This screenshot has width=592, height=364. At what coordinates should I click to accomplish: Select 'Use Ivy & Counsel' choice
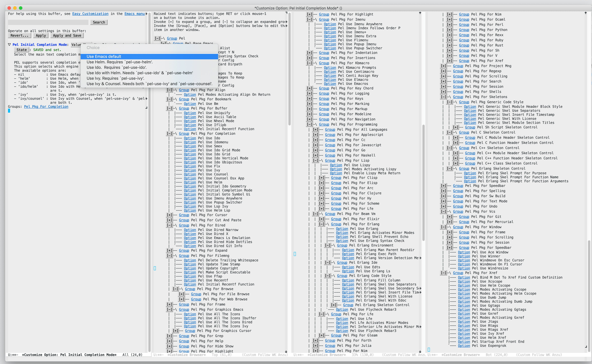coord(149,84)
